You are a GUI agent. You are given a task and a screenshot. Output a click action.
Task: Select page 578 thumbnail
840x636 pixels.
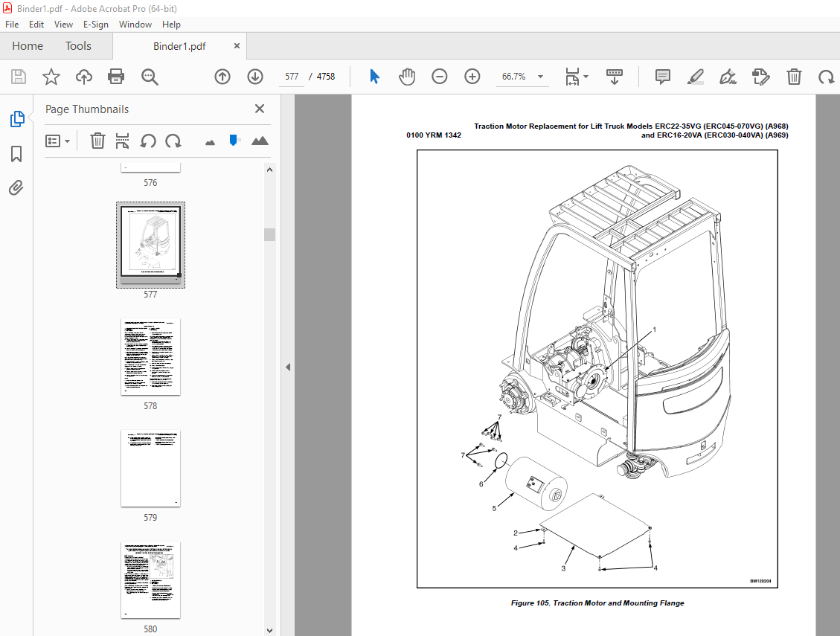click(150, 357)
